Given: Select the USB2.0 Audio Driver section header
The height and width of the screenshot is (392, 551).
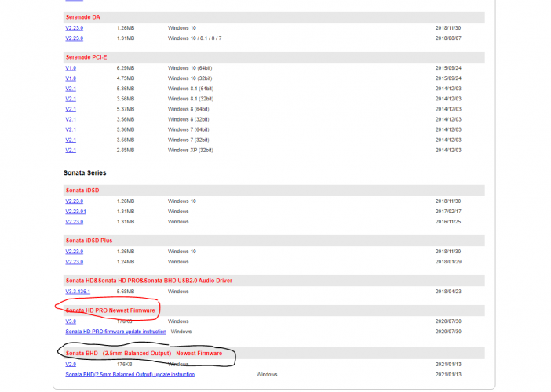Looking at the screenshot, I should pyautogui.click(x=274, y=281).
